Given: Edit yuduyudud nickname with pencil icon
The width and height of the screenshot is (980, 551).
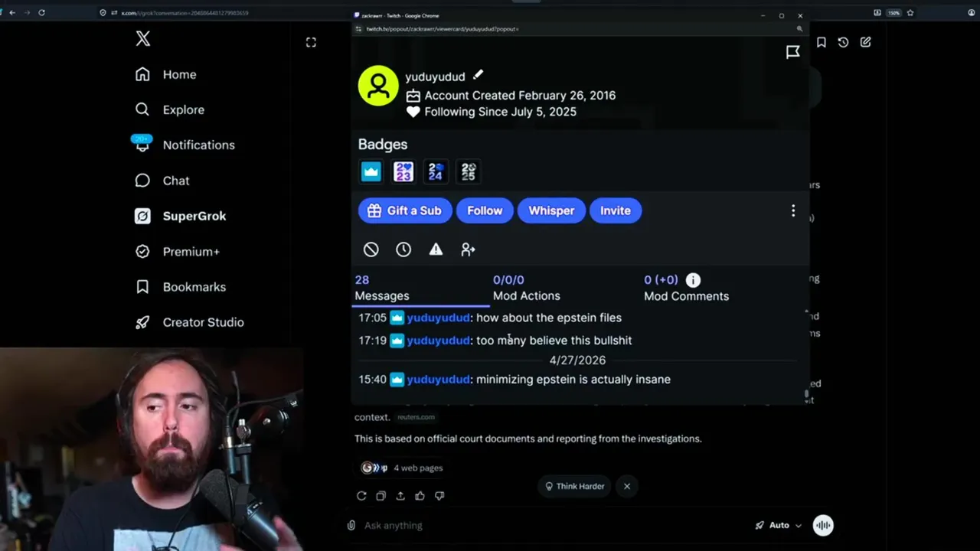Looking at the screenshot, I should [478, 75].
